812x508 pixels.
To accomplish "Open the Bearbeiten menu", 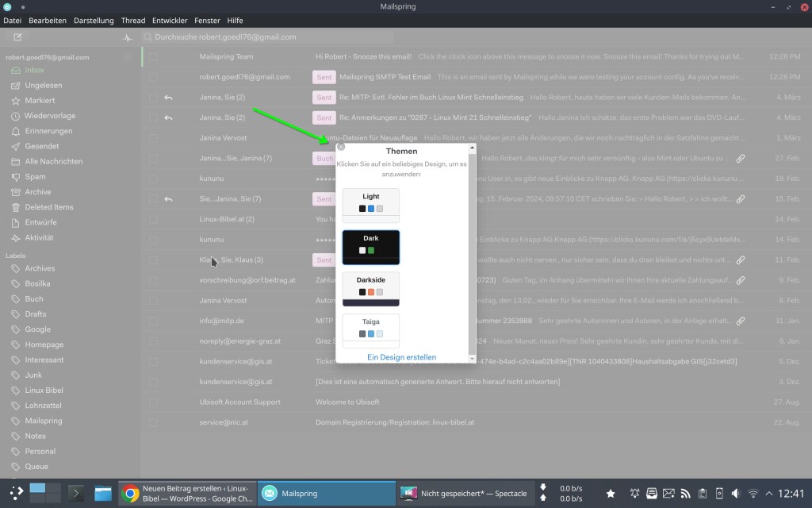I will (x=48, y=20).
